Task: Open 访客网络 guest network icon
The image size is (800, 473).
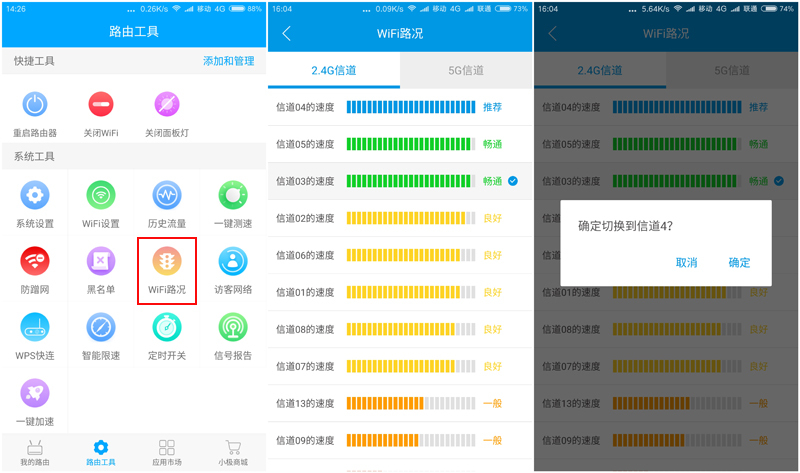Action: pos(232,263)
